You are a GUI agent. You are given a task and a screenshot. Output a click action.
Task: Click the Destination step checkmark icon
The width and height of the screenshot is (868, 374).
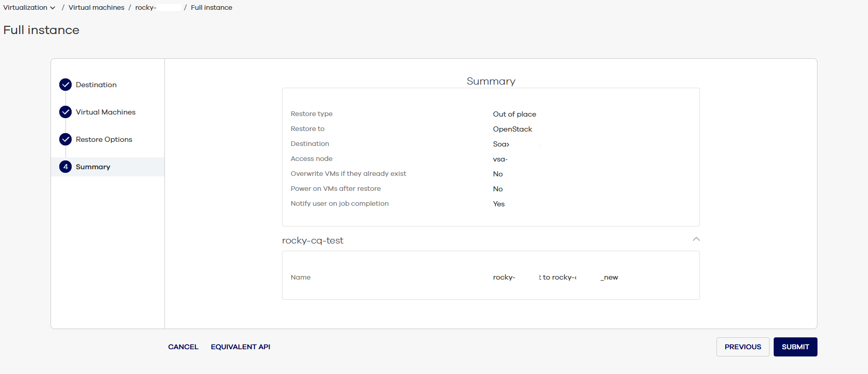65,85
